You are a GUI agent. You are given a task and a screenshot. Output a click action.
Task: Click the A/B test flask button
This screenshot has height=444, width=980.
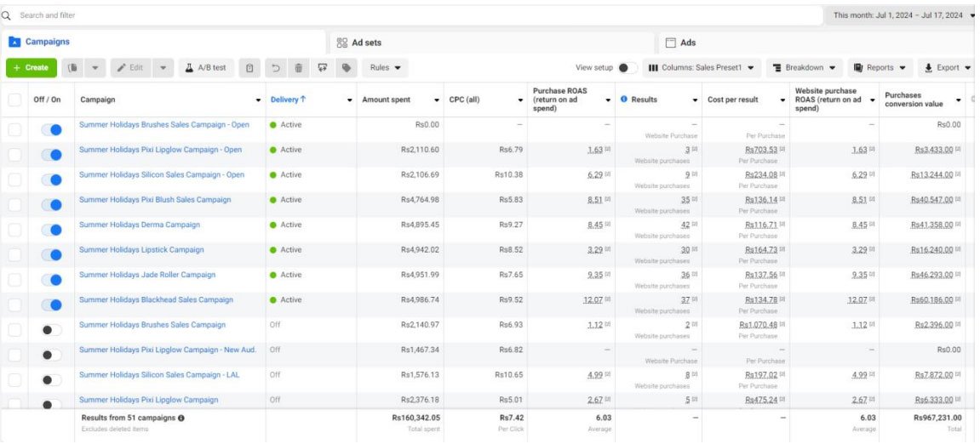206,67
